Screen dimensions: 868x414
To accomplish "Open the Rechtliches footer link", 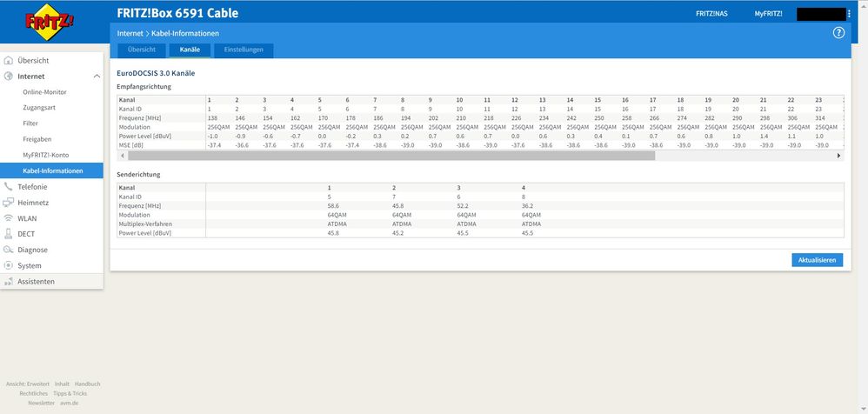I will [x=33, y=393].
